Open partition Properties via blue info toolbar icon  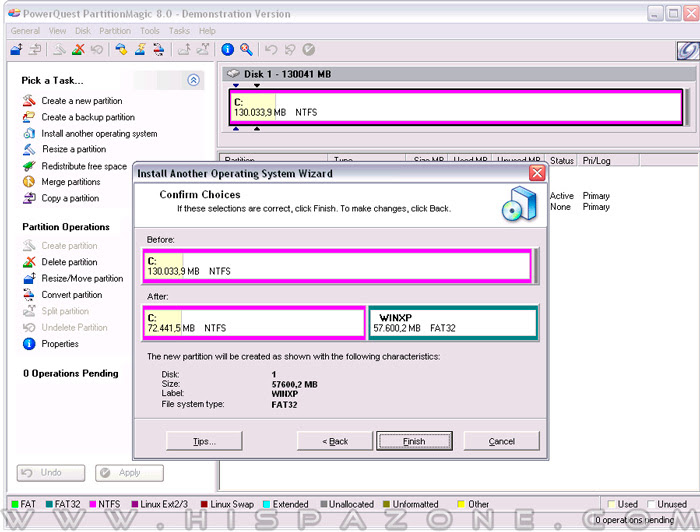click(227, 49)
